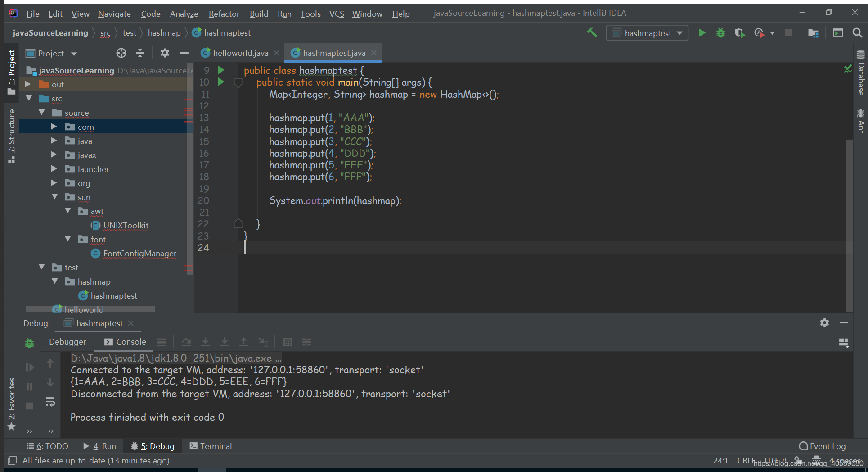Toggle soft-wrap in the console

click(x=50, y=402)
